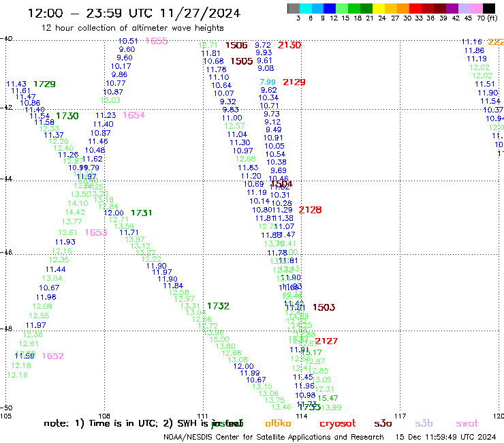The height and width of the screenshot is (443, 504).
Task: Click the cryosat pass label 2128
Action: pyautogui.click(x=310, y=210)
